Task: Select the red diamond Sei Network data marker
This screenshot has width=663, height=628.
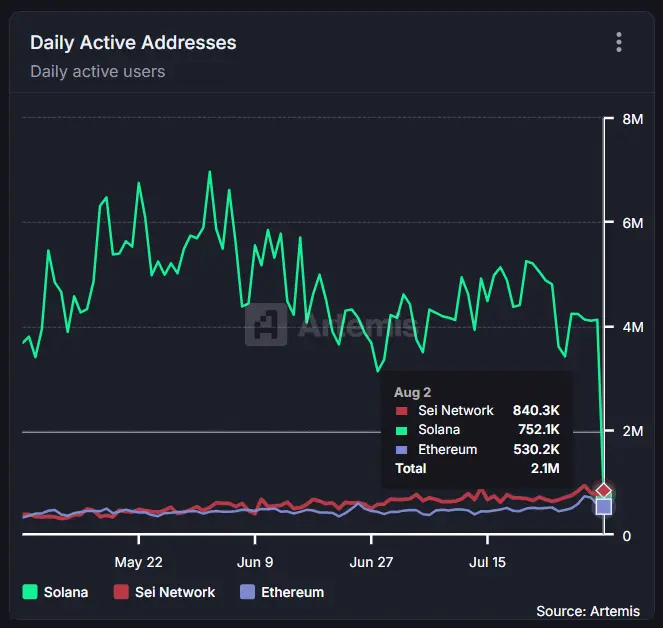Action: [603, 491]
